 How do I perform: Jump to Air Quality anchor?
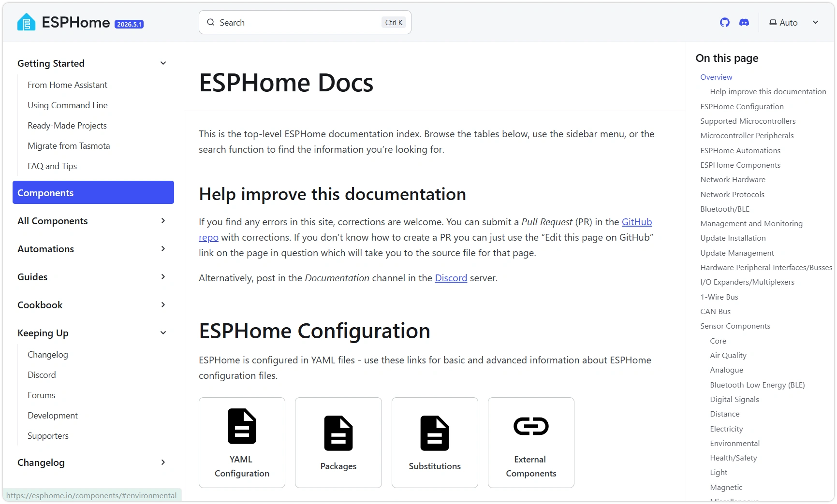[x=728, y=355]
